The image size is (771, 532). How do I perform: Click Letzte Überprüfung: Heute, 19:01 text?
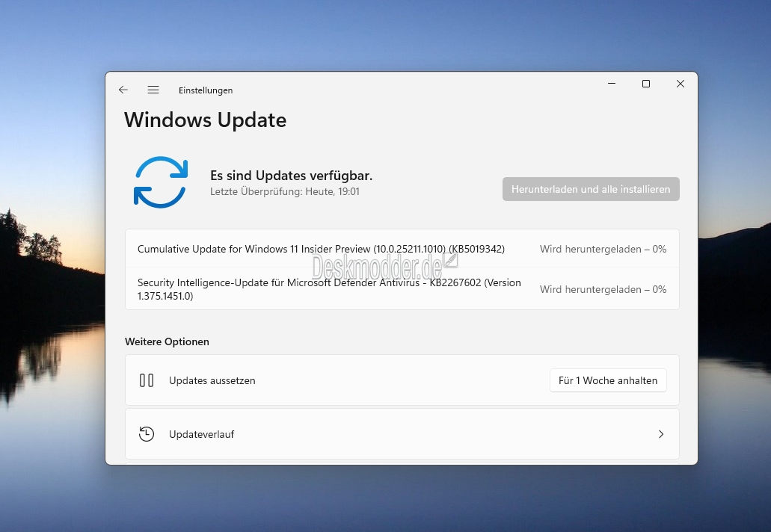(x=285, y=191)
